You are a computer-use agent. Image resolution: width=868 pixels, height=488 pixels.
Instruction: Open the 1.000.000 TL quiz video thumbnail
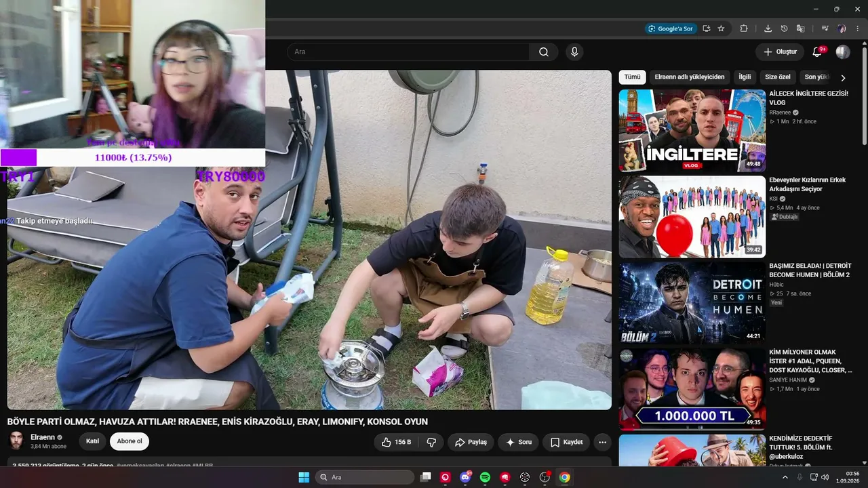pyautogui.click(x=692, y=389)
